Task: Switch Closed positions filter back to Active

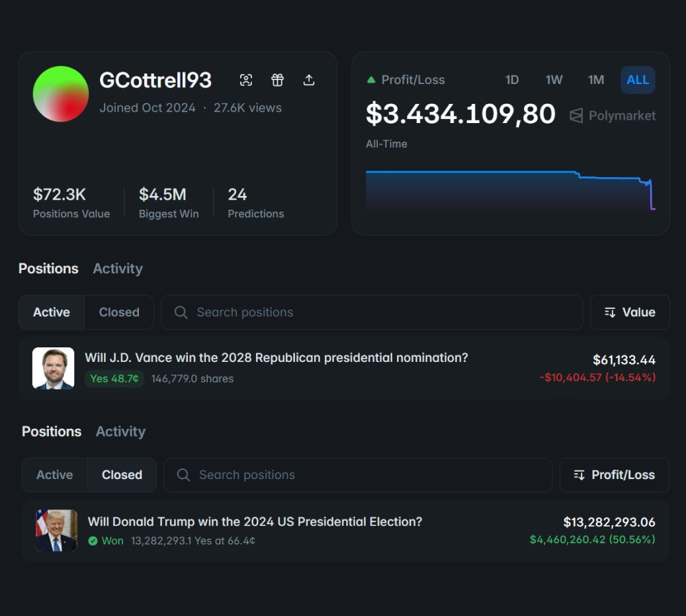Action: point(54,474)
